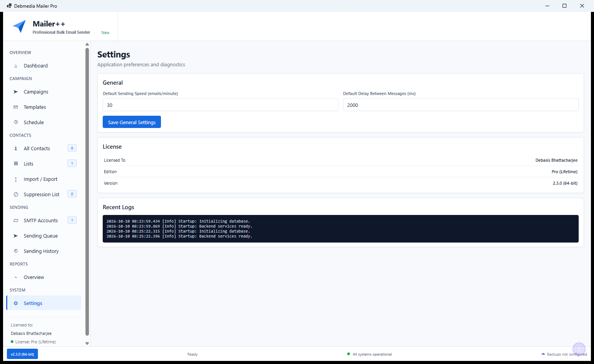Click 'Debasis Bhattacharjee' in License card
594x364 pixels.
(x=556, y=160)
